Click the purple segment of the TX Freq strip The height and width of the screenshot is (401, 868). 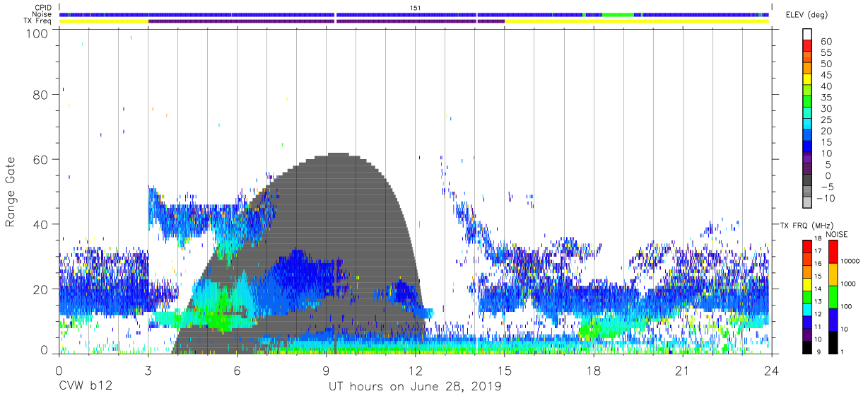pos(325,21)
